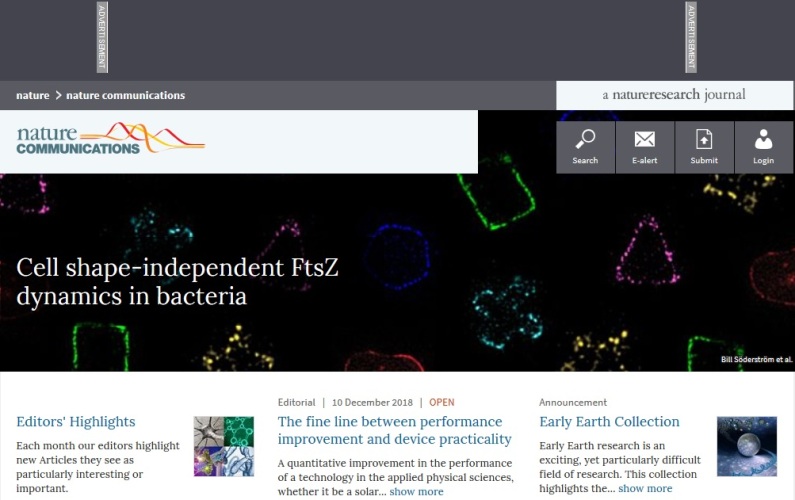795x500 pixels.
Task: Read the performance improvement editorial article
Action: (394, 431)
